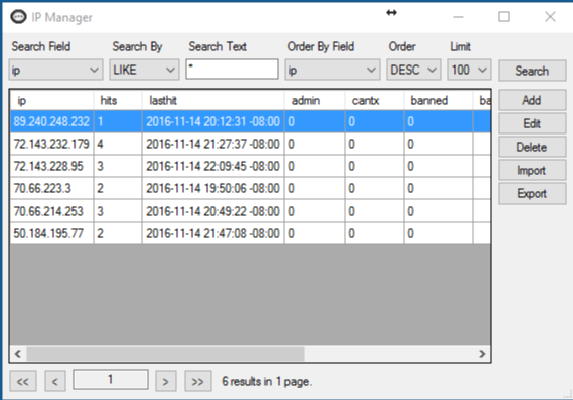
Task: Click the Add button
Action: [532, 100]
